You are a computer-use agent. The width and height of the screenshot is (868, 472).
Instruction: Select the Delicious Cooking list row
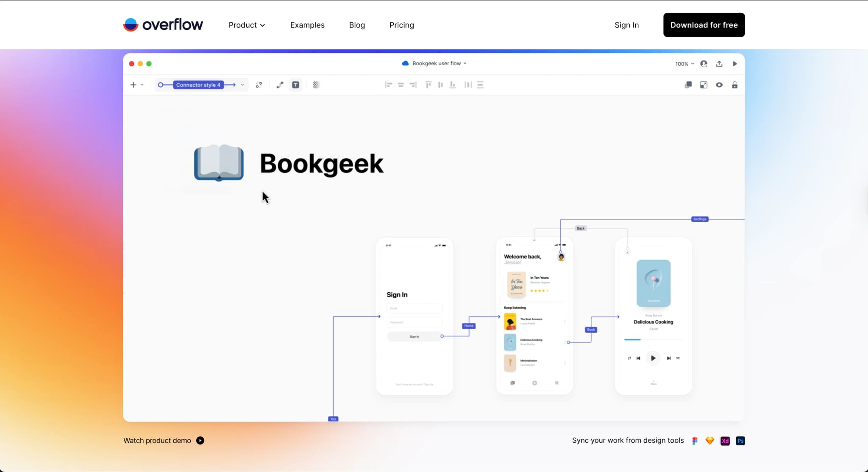coord(534,342)
